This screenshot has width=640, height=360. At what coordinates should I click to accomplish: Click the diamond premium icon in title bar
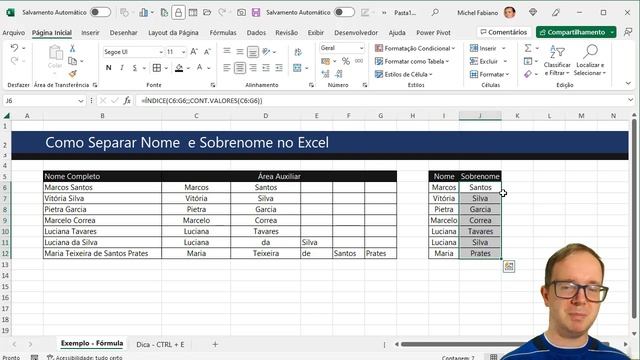click(x=533, y=13)
